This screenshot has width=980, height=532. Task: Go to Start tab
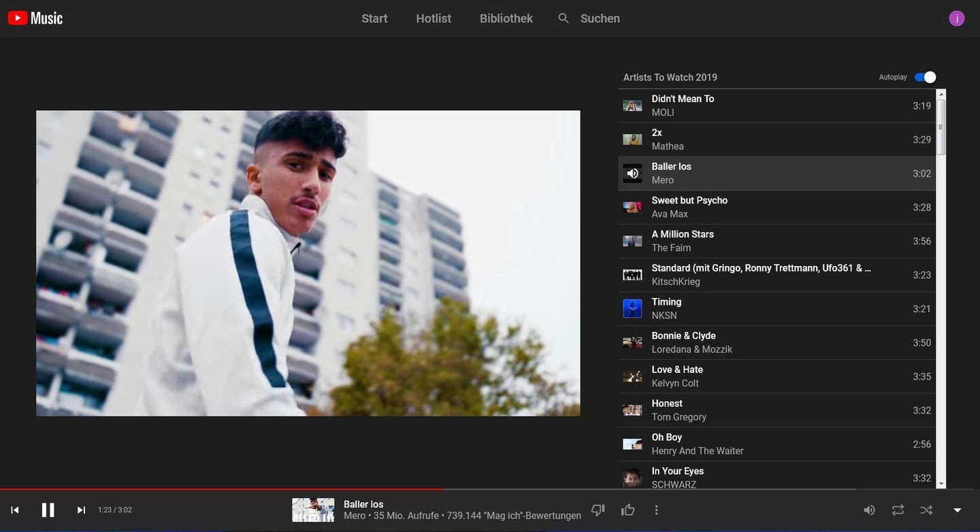(374, 18)
